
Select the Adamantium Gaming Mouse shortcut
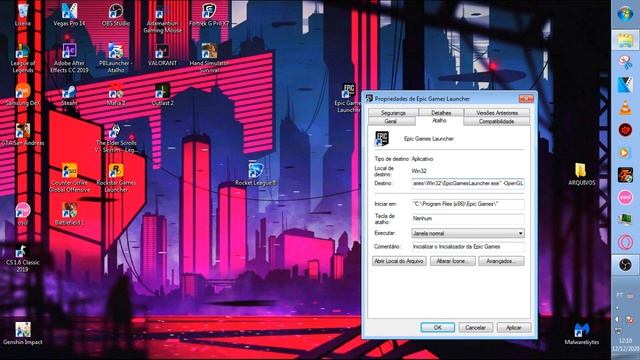point(162,18)
